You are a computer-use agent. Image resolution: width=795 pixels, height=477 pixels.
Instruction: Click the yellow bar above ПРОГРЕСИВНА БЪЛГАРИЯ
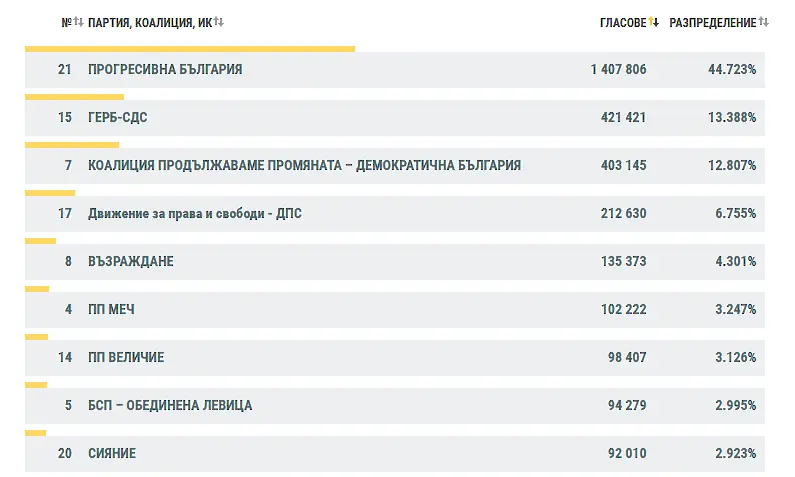190,48
